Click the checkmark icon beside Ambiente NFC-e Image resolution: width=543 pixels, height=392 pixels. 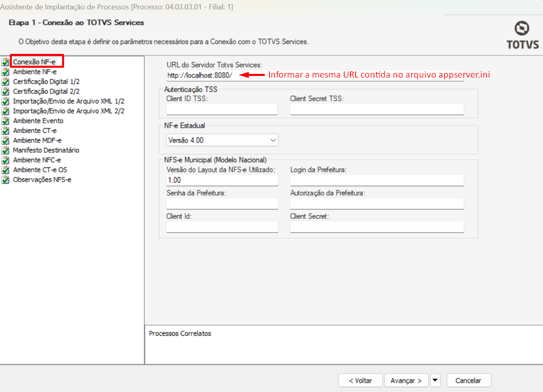point(5,160)
